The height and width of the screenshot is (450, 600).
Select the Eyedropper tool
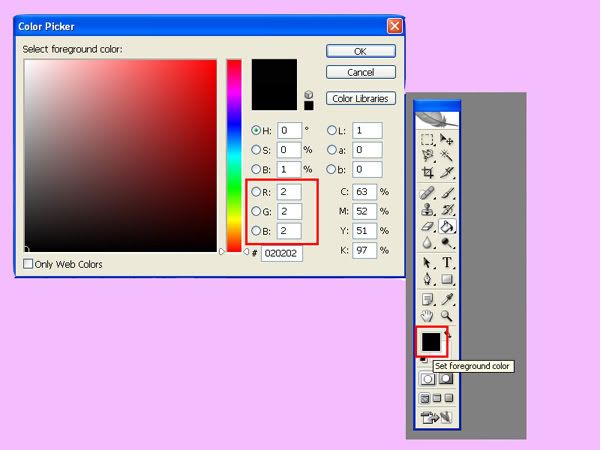[448, 298]
